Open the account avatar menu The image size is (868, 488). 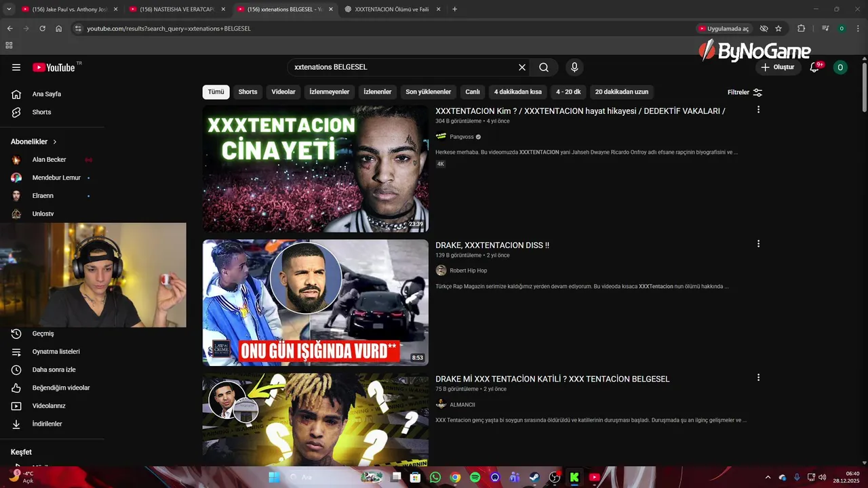point(840,67)
